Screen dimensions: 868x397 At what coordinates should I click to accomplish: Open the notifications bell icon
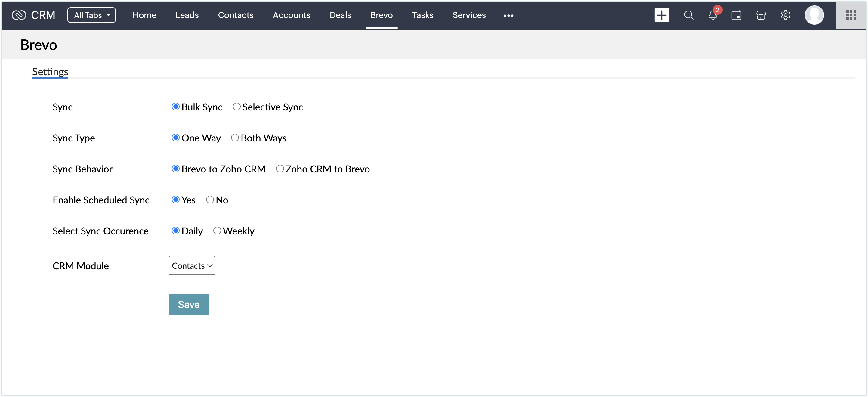pyautogui.click(x=712, y=16)
